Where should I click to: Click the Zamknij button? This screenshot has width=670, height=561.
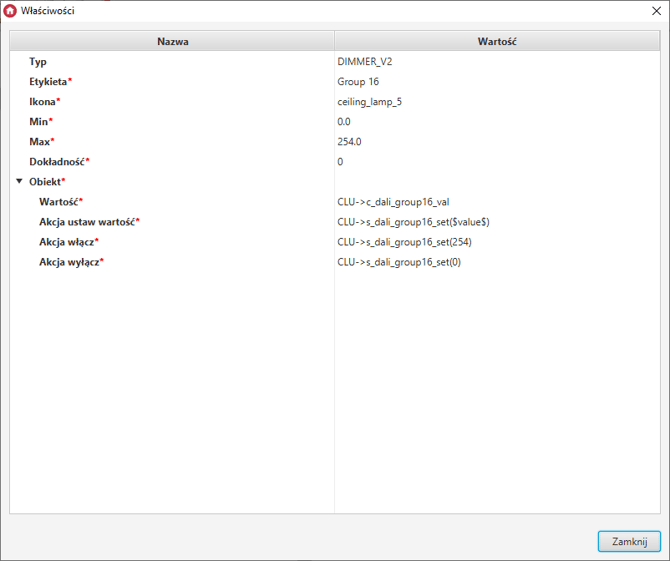pyautogui.click(x=629, y=541)
